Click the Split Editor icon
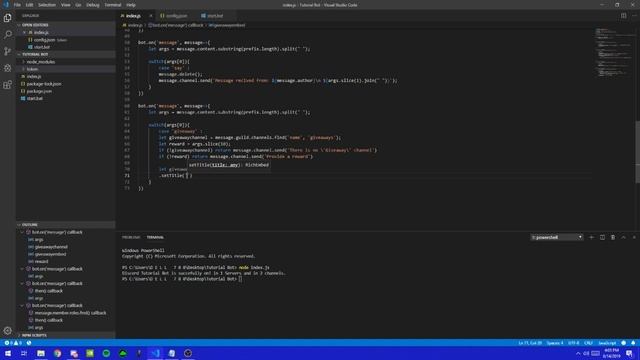 coord(623,16)
